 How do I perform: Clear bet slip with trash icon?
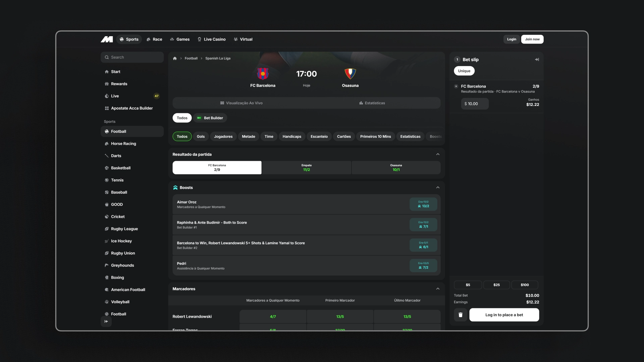click(461, 315)
